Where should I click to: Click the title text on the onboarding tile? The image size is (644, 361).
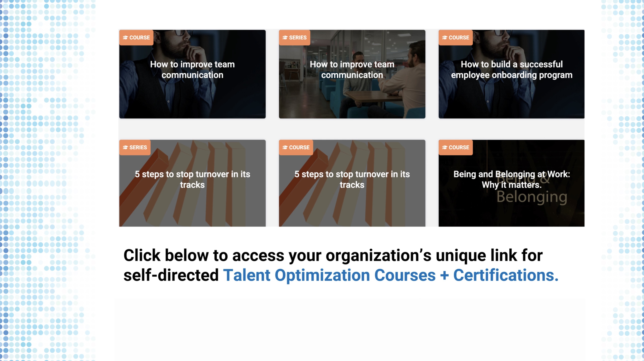[511, 69]
